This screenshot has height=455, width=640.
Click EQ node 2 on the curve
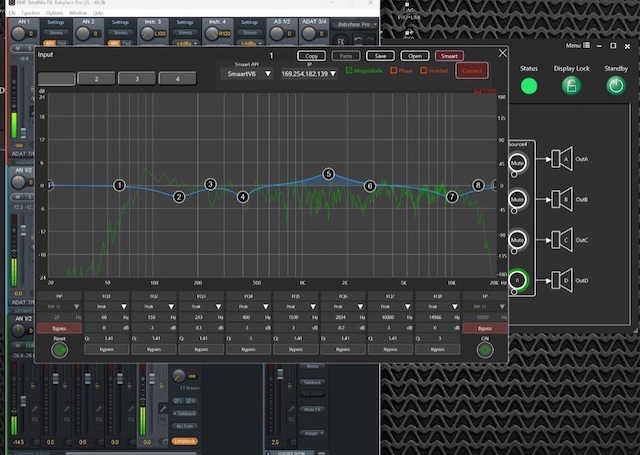coord(179,197)
